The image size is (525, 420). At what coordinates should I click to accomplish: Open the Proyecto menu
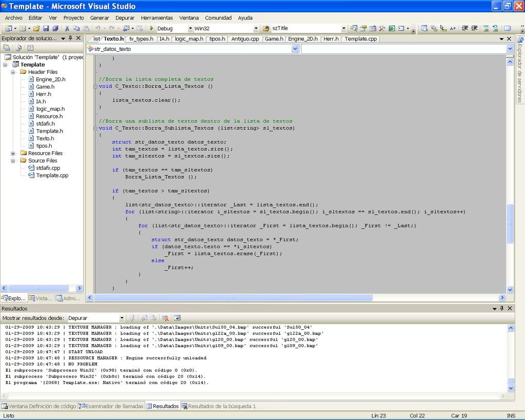point(74,18)
